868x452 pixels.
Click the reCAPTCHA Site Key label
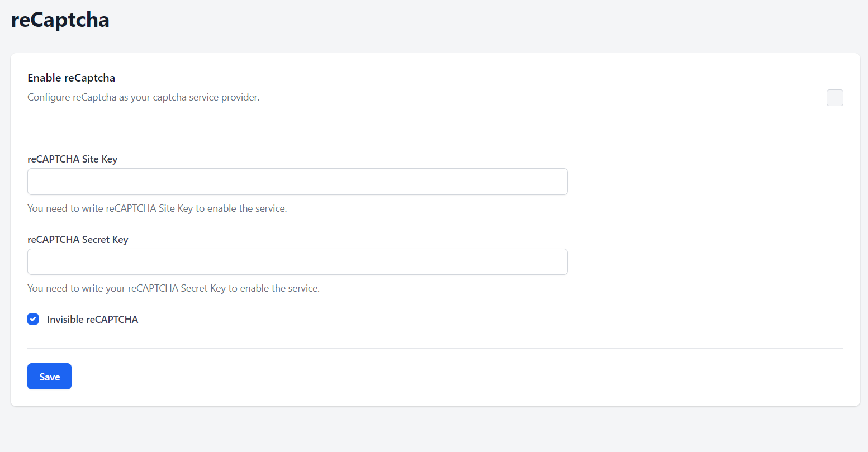pos(72,159)
